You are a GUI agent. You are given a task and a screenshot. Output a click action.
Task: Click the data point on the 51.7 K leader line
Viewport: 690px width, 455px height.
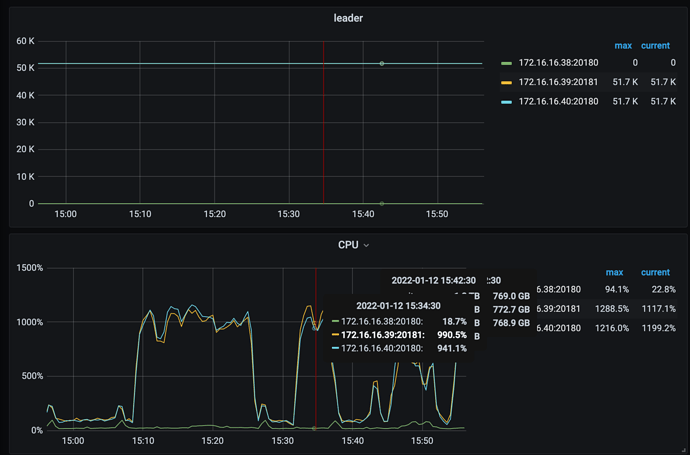click(382, 64)
